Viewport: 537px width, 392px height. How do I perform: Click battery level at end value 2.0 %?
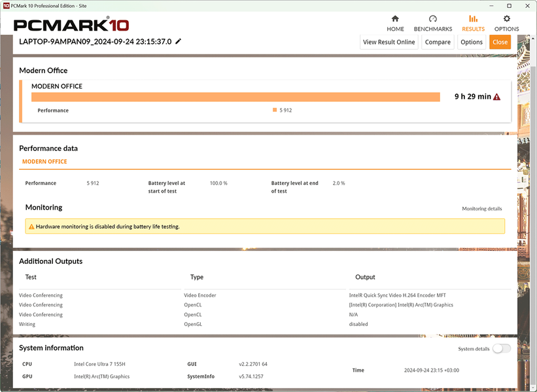(339, 183)
